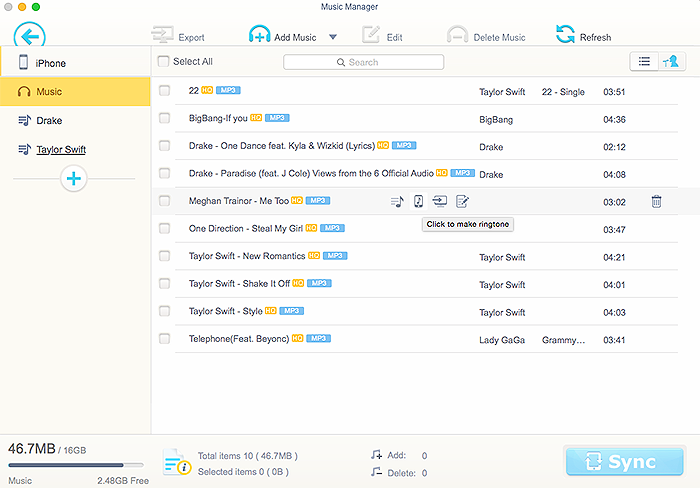Viewport: 700px width, 488px height.
Task: Click the Add Music headphone icon
Action: point(259,34)
